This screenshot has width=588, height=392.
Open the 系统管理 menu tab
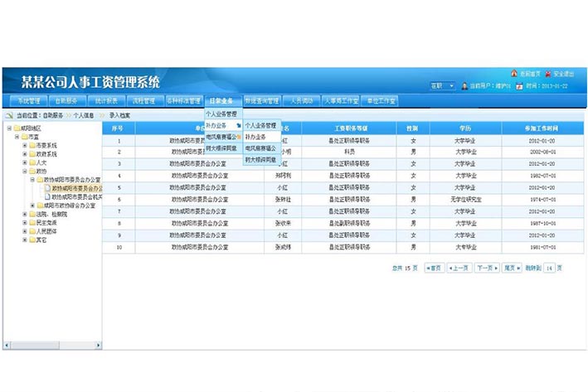(x=28, y=101)
